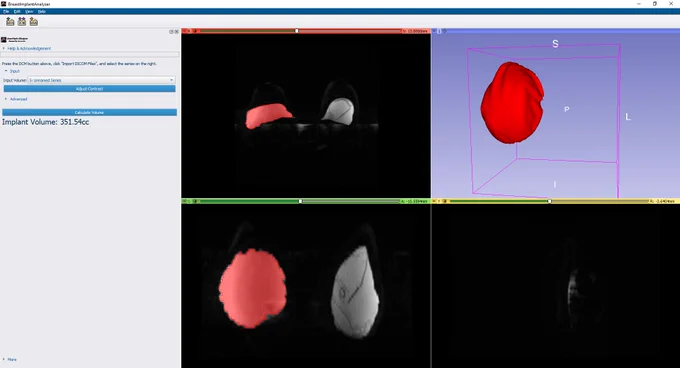The height and width of the screenshot is (368, 680).
Task: Close the module panel with the X icon
Action: click(177, 32)
